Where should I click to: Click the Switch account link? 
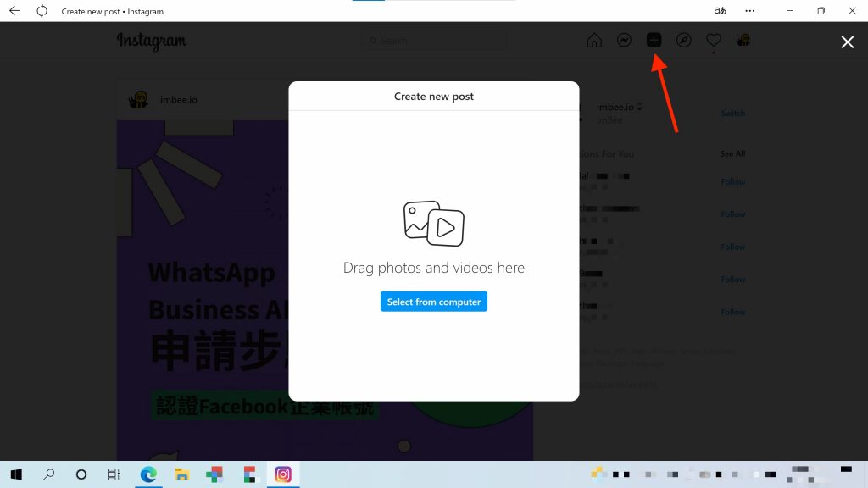(x=732, y=113)
